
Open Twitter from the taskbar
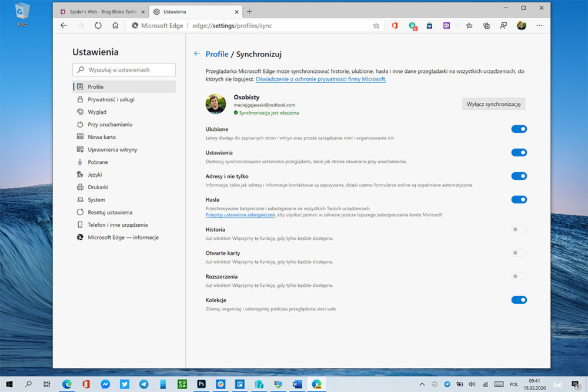pyautogui.click(x=125, y=384)
